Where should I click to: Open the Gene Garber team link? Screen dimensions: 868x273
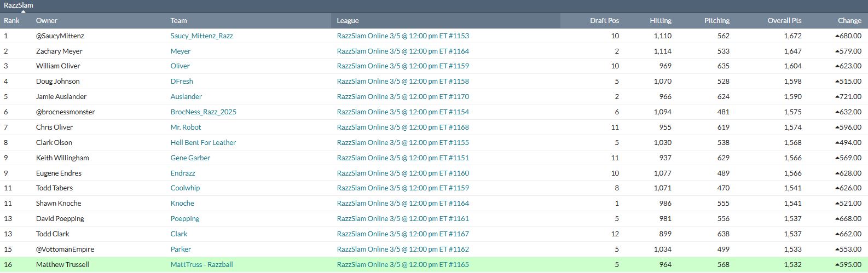(190, 158)
